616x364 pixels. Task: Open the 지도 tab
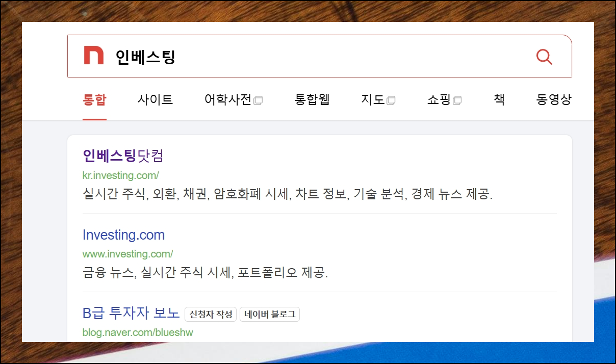[x=373, y=100]
